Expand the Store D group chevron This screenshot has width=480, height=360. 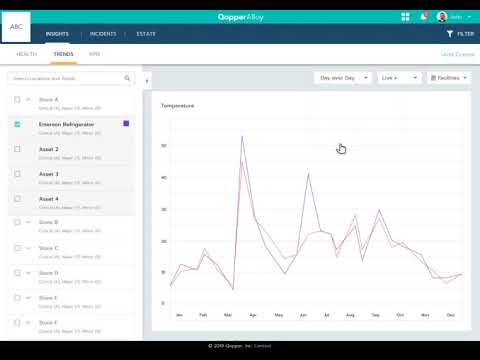[x=28, y=273]
